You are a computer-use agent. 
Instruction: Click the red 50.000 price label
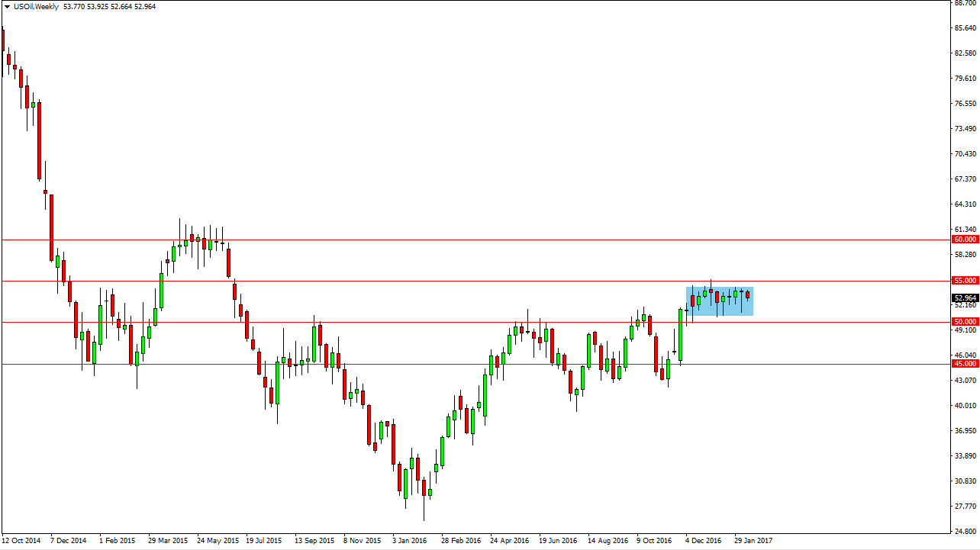click(965, 322)
